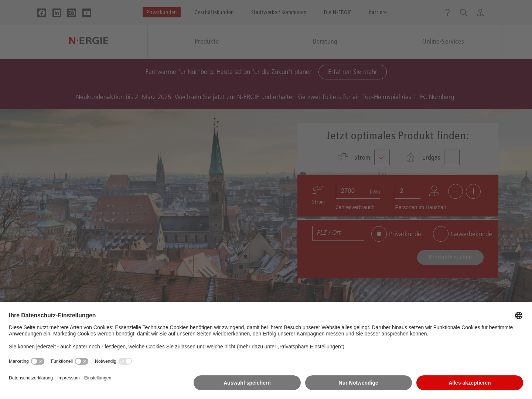532x399 pixels.
Task: Click Auswahl speichern in cookie banner
Action: click(x=247, y=383)
